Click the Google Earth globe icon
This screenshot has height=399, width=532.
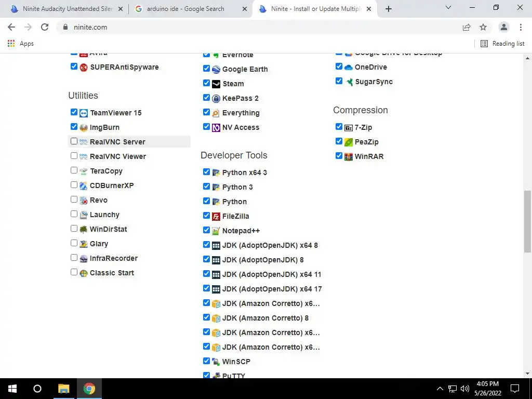216,69
